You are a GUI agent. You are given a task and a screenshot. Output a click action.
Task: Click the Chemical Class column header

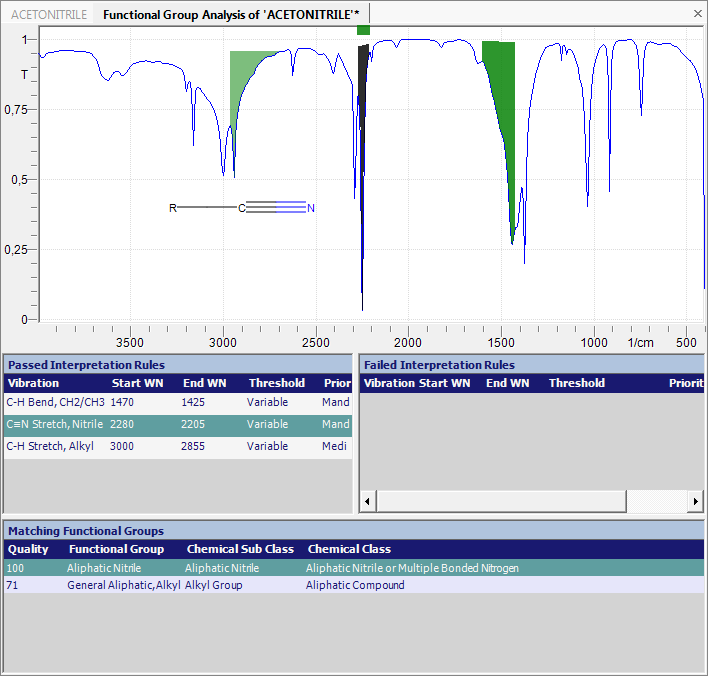pyautogui.click(x=349, y=549)
